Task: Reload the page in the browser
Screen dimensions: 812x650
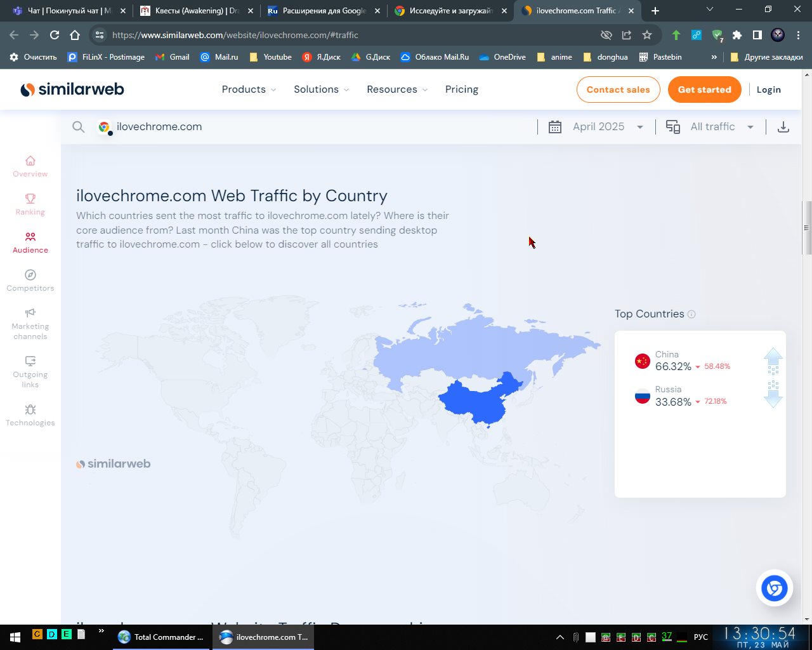Action: pyautogui.click(x=55, y=35)
